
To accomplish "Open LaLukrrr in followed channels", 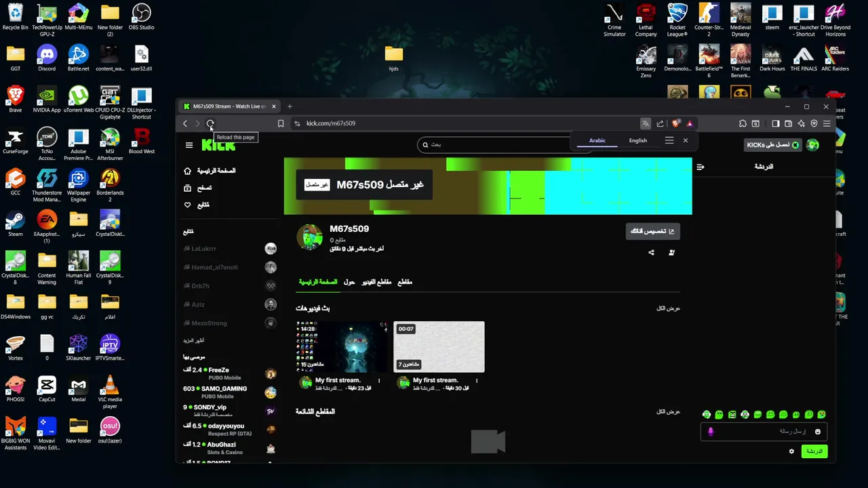I will pos(230,249).
